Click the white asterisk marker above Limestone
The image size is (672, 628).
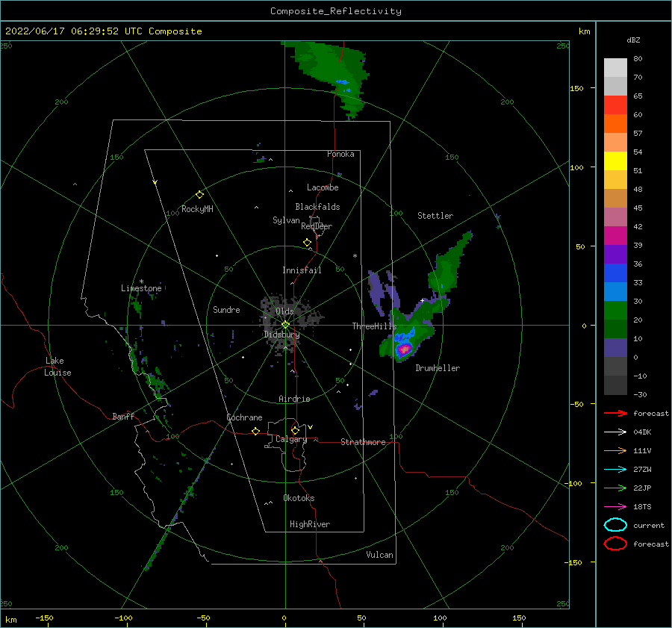141,282
